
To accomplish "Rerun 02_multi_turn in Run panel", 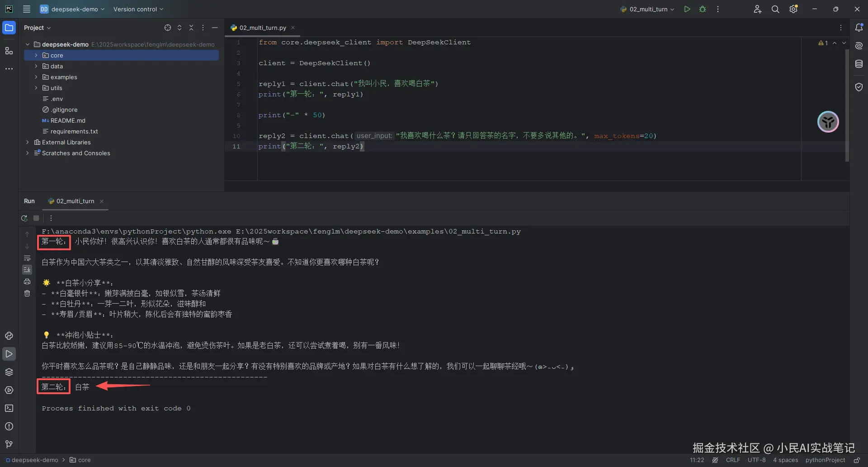I will 24,218.
